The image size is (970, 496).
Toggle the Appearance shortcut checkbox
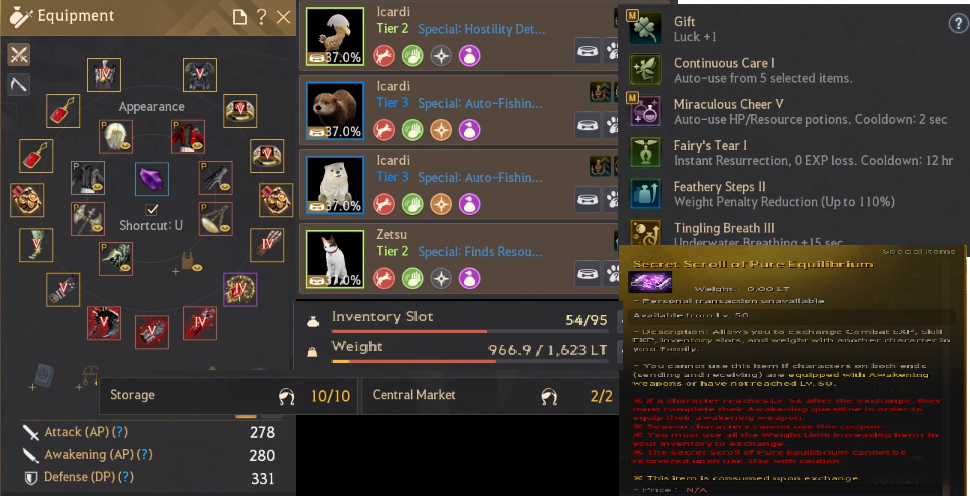tap(152, 209)
